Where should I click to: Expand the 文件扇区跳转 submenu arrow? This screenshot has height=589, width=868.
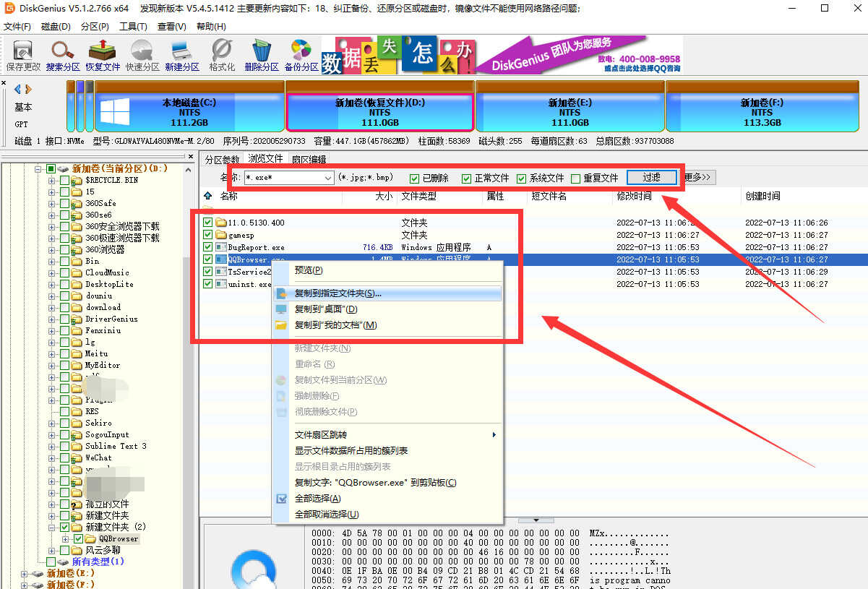pyautogui.click(x=494, y=435)
